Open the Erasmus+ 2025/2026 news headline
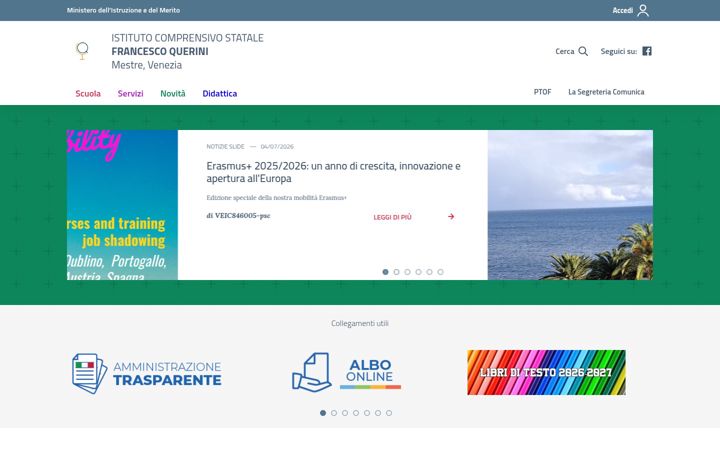The width and height of the screenshot is (720, 450). pos(333,172)
